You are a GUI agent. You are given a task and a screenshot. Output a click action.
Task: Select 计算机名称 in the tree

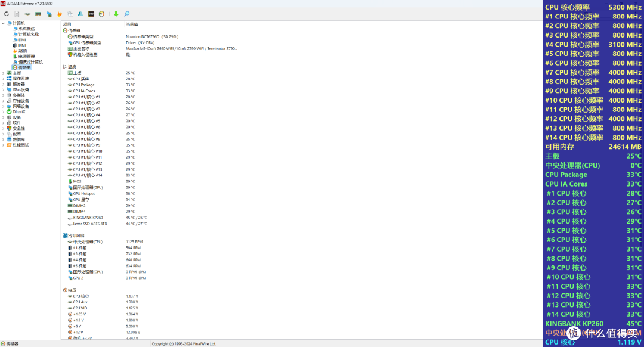click(29, 35)
